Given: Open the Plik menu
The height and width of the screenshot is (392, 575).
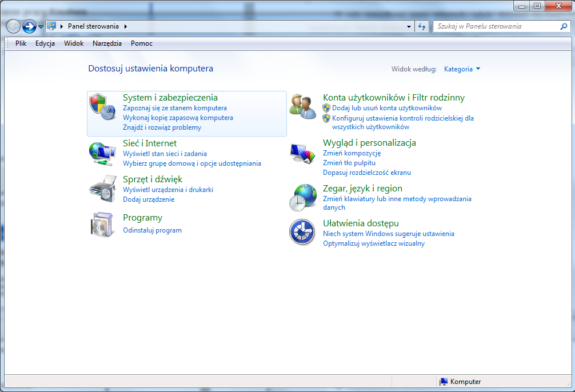Looking at the screenshot, I should point(21,43).
